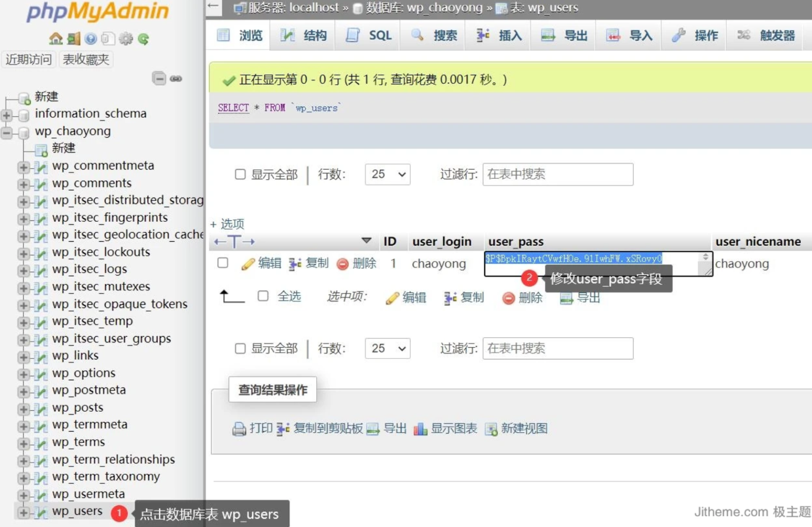Click the SELECT keyword in the query

(233, 108)
